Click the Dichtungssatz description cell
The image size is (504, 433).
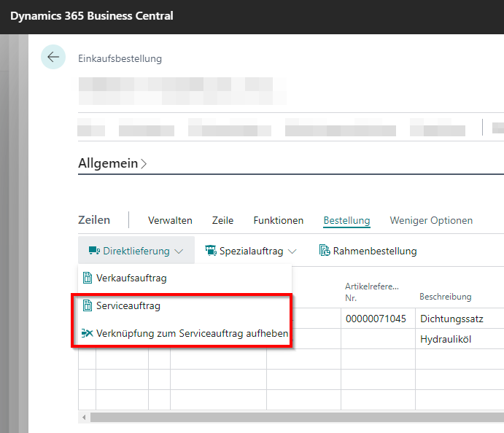[x=460, y=319]
